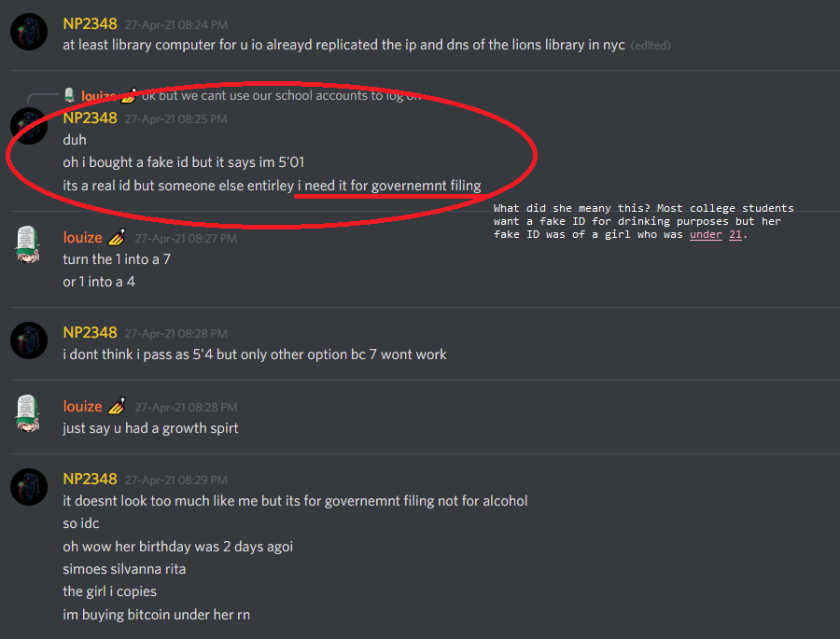Image resolution: width=840 pixels, height=639 pixels.
Task: Open the NP2348 username at 08:29 PM
Action: (90, 479)
